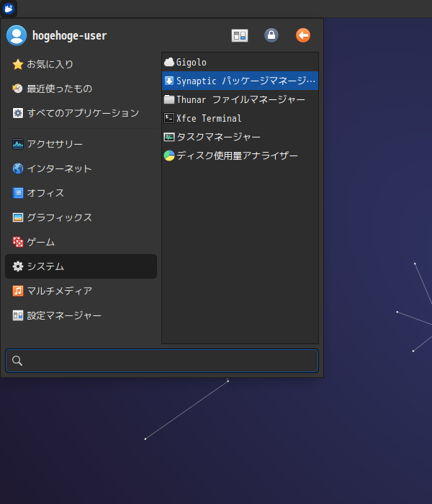The width and height of the screenshot is (432, 504).
Task: Open Thunar ファイルマネージャー
Action: (x=240, y=99)
